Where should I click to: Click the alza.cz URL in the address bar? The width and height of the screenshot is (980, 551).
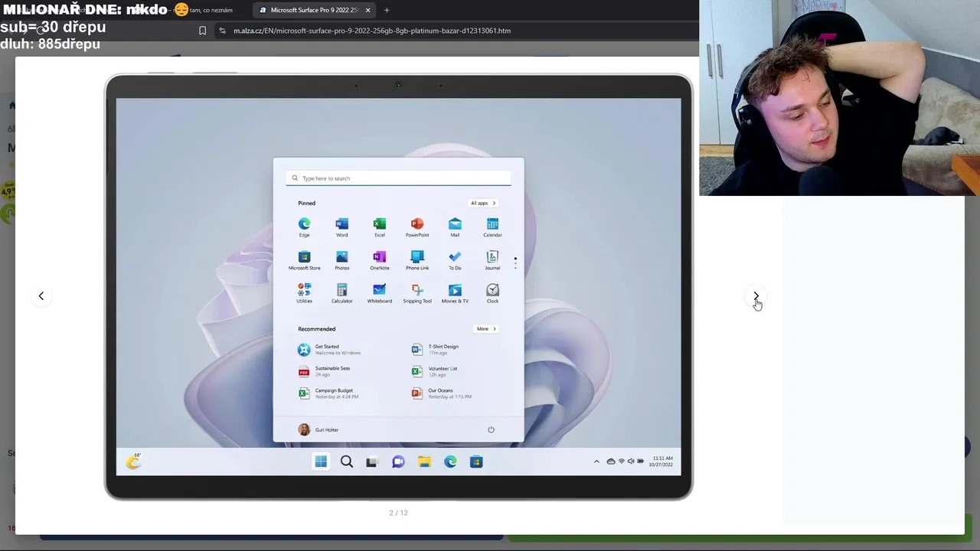click(x=372, y=31)
